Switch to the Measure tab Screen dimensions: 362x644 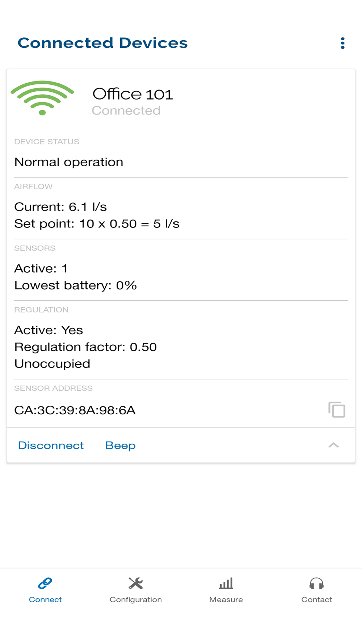click(226, 599)
